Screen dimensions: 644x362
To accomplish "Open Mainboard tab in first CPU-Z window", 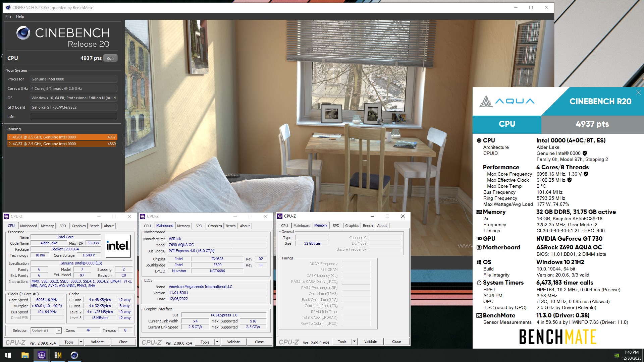I will [29, 226].
